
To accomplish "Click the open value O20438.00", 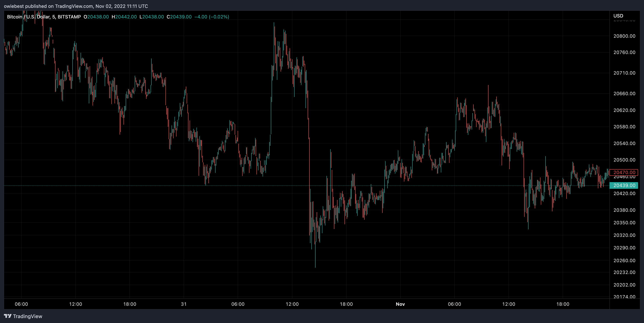I will [96, 17].
